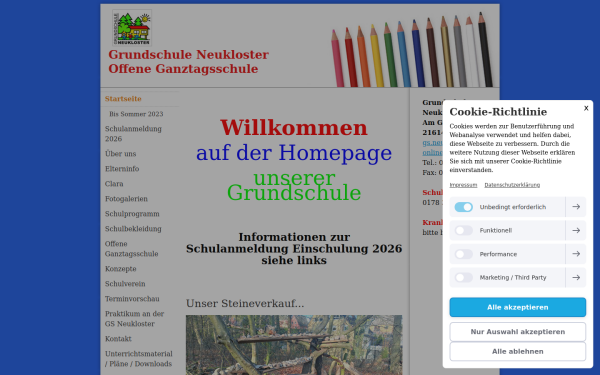Expand details arrow for Marketing / Third Party
Screen dimensions: 600x375
coord(576,277)
